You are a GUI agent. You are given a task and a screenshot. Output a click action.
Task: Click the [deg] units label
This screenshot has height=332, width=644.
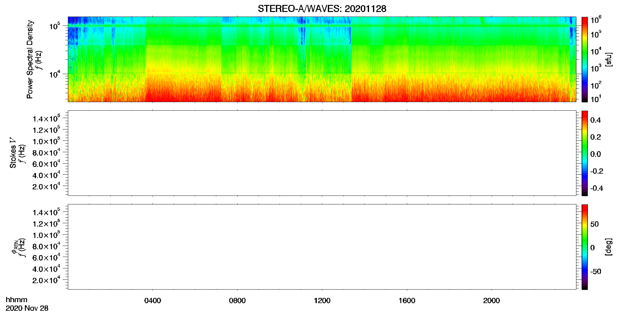coord(609,247)
